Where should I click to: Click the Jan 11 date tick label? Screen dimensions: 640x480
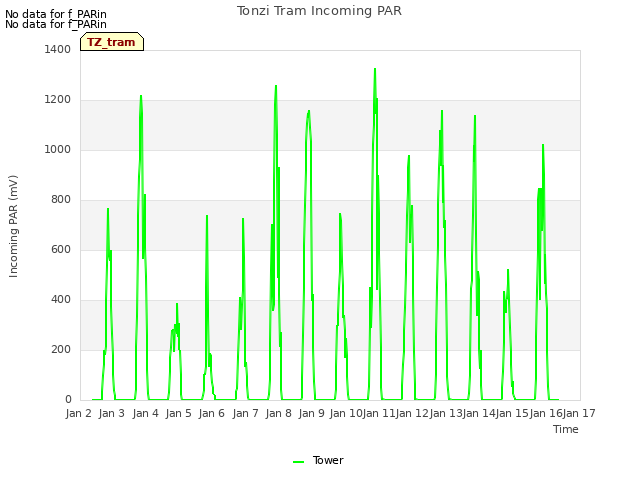[379, 413]
